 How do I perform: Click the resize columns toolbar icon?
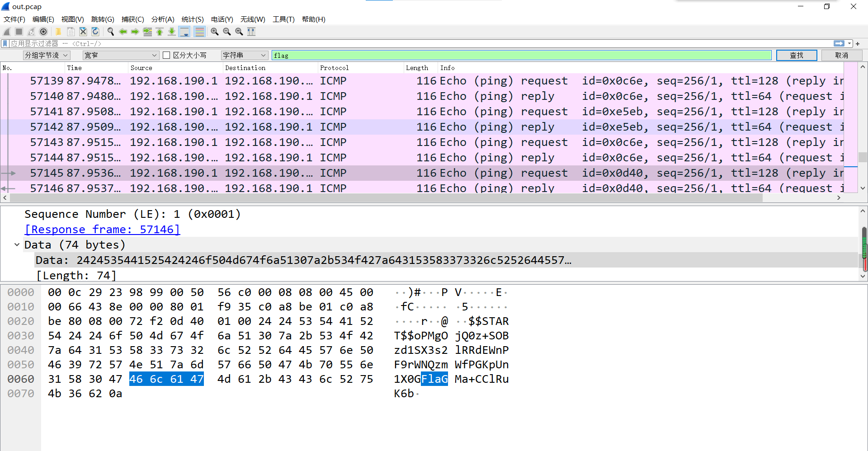pyautogui.click(x=251, y=32)
